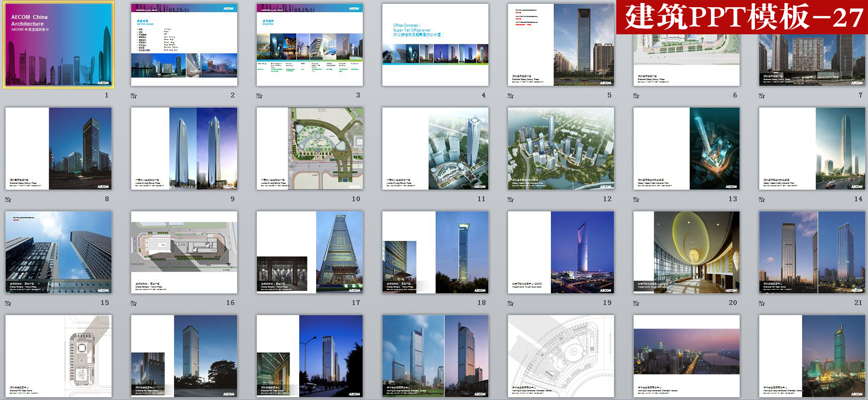Click animation star icon under slide 5
Screen dimensions: 868x400
click(511, 96)
